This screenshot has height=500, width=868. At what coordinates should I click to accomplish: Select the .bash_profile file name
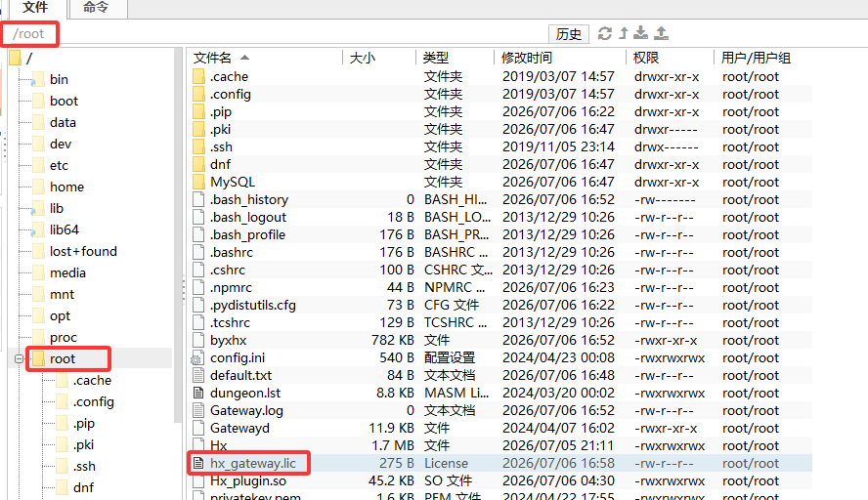(247, 235)
